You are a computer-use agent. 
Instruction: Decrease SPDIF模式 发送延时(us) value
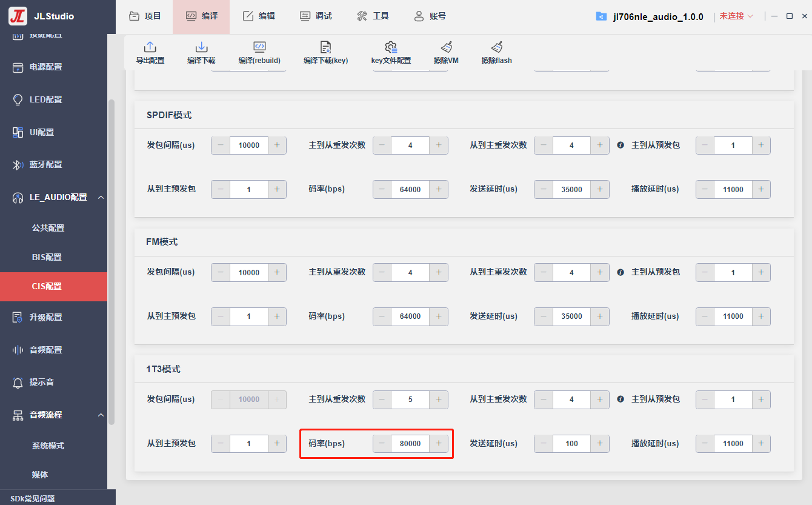click(544, 189)
